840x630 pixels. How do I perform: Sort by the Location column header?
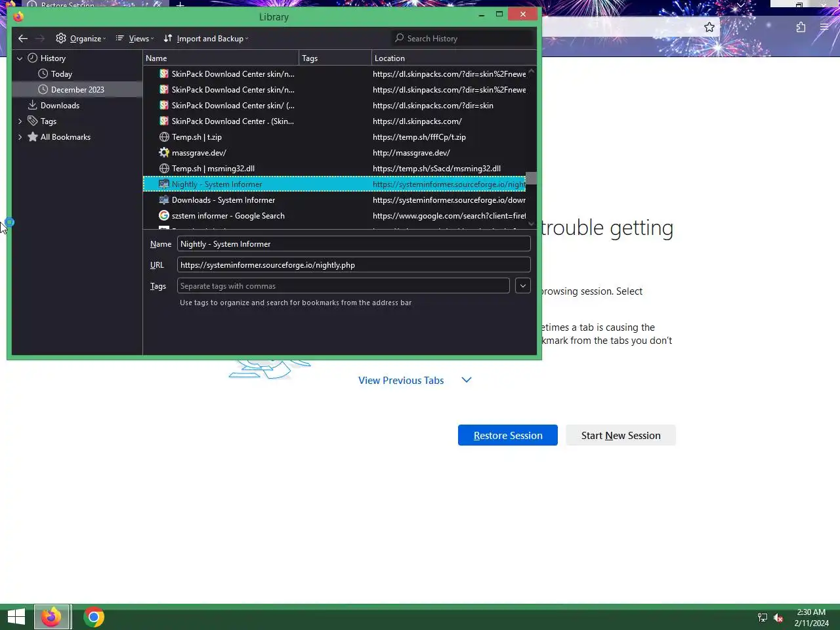click(453, 58)
